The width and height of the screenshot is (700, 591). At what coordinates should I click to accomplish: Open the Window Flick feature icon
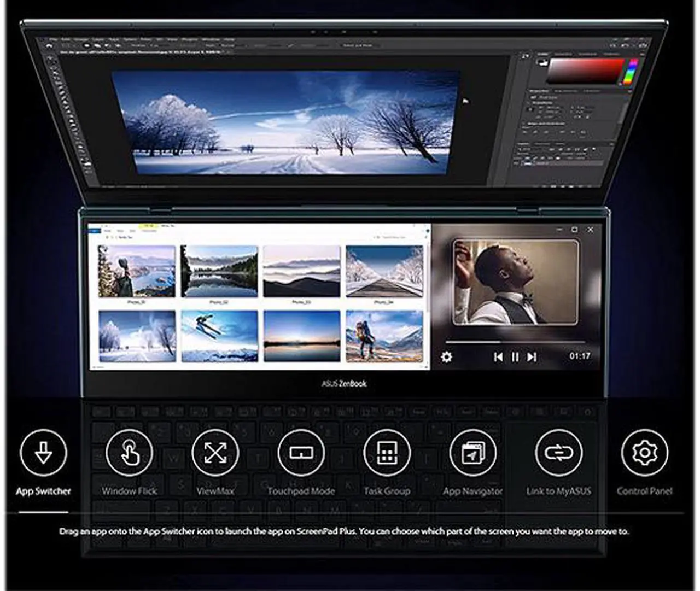tap(129, 453)
